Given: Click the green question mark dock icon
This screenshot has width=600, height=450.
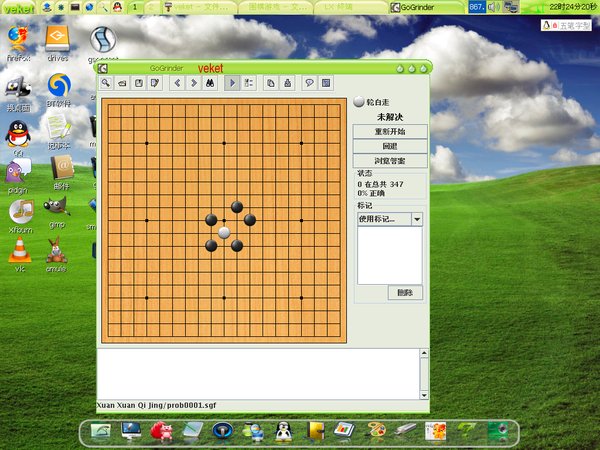Looking at the screenshot, I should click(466, 431).
